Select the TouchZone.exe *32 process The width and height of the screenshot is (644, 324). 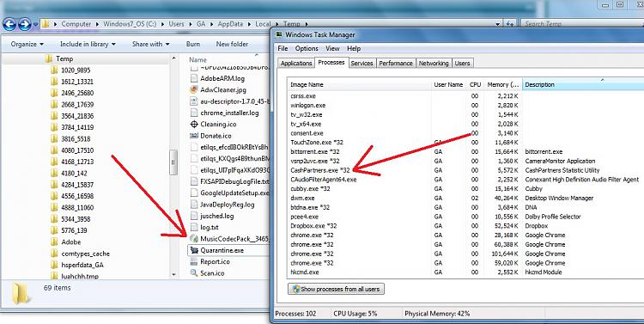click(465, 143)
